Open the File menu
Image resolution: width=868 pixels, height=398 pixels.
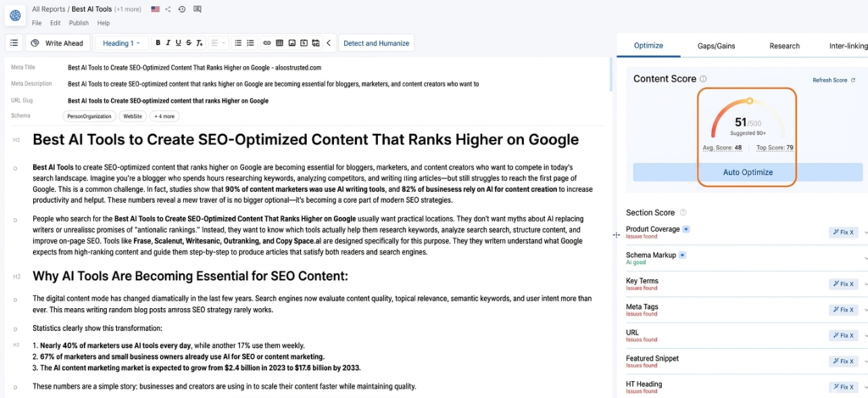pyautogui.click(x=36, y=23)
